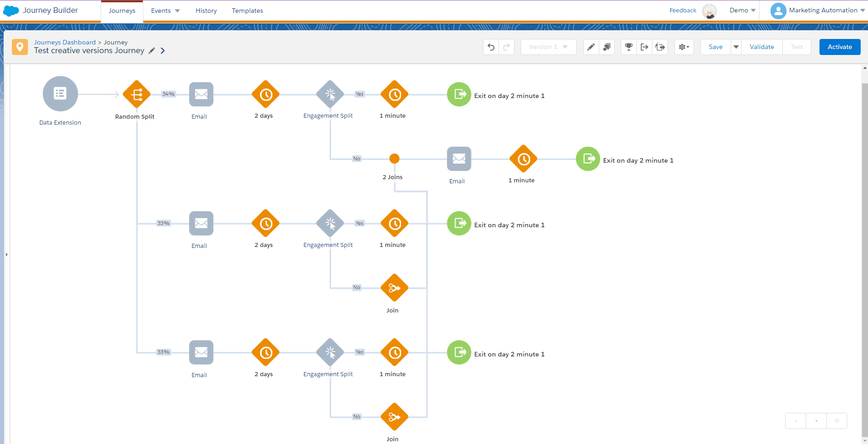Click the pencil edit toolbar button
The height and width of the screenshot is (444, 868).
pos(591,47)
